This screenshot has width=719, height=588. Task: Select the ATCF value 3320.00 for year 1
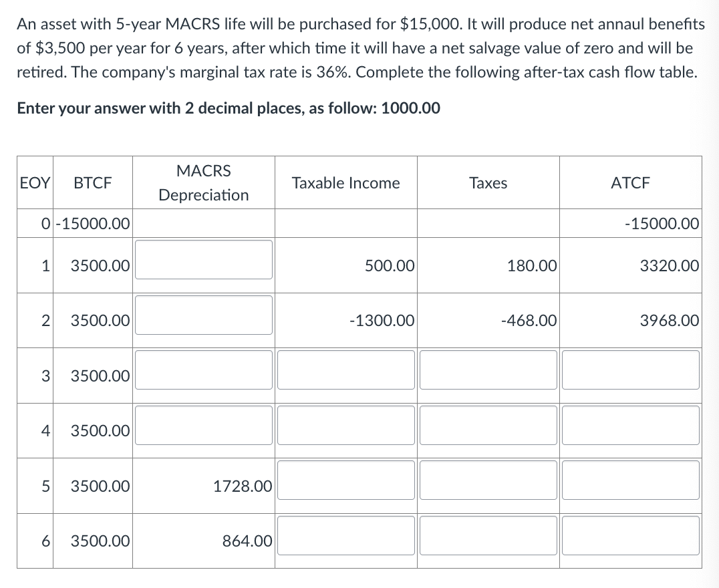tap(671, 265)
